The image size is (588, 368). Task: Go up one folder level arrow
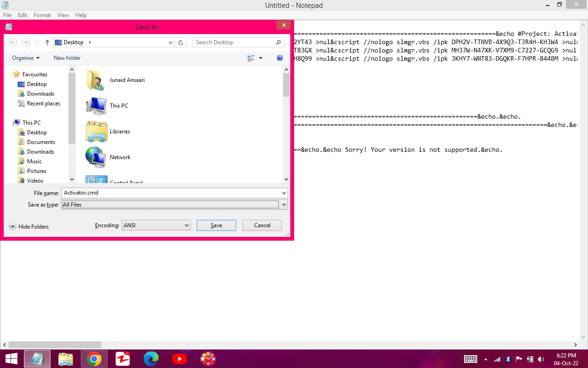pos(47,42)
